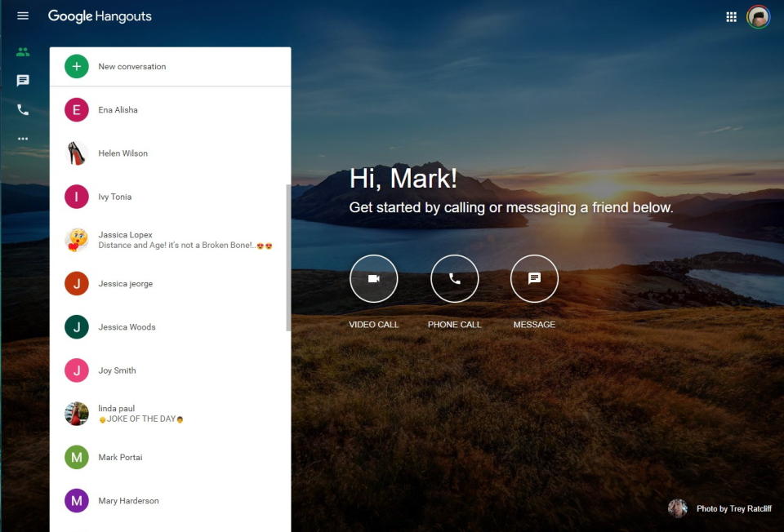Start a video call

[x=373, y=278]
